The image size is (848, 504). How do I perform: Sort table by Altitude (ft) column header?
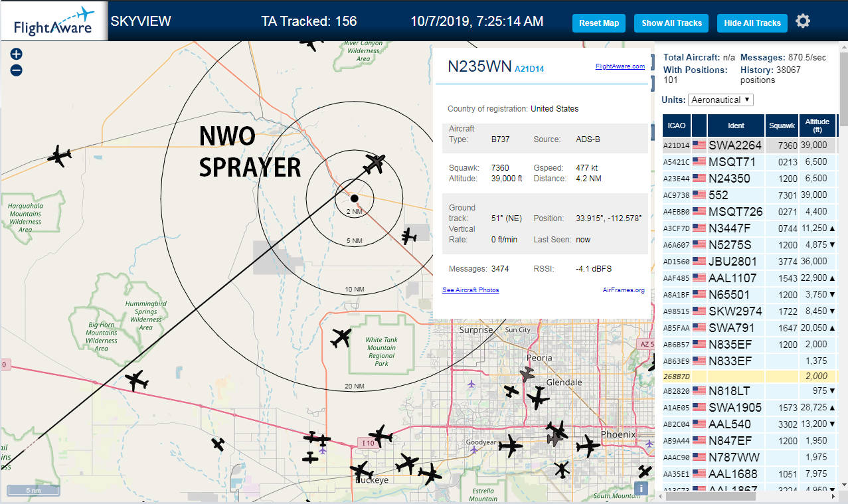point(817,126)
